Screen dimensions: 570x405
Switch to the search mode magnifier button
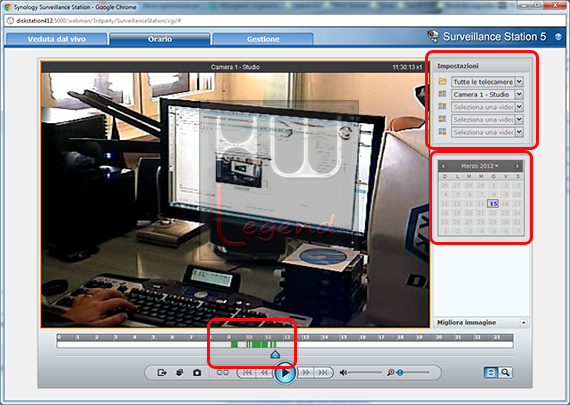coord(505,373)
